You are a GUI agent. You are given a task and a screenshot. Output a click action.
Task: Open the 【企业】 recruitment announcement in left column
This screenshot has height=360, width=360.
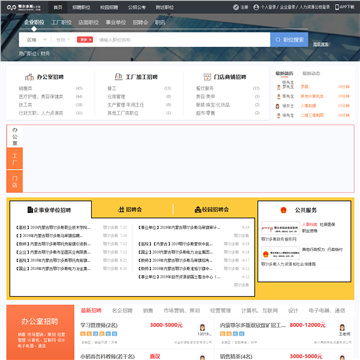pyautogui.click(x=53, y=252)
